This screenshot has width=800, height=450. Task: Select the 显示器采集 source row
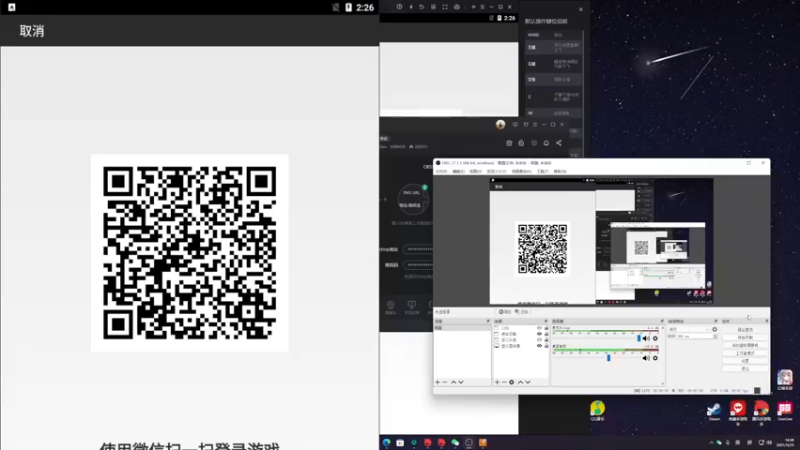coord(520,346)
